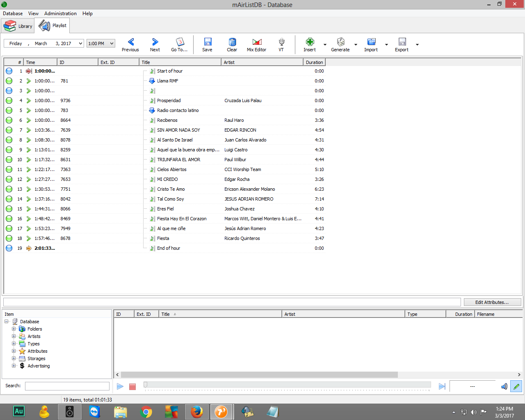Click the library Type column header
525x420 pixels.
click(x=425, y=314)
